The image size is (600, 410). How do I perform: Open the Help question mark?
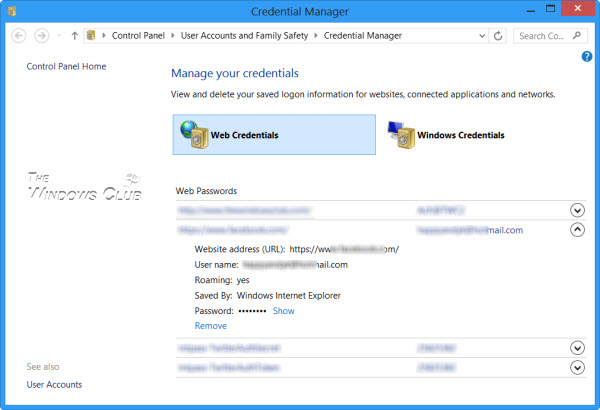(x=587, y=57)
